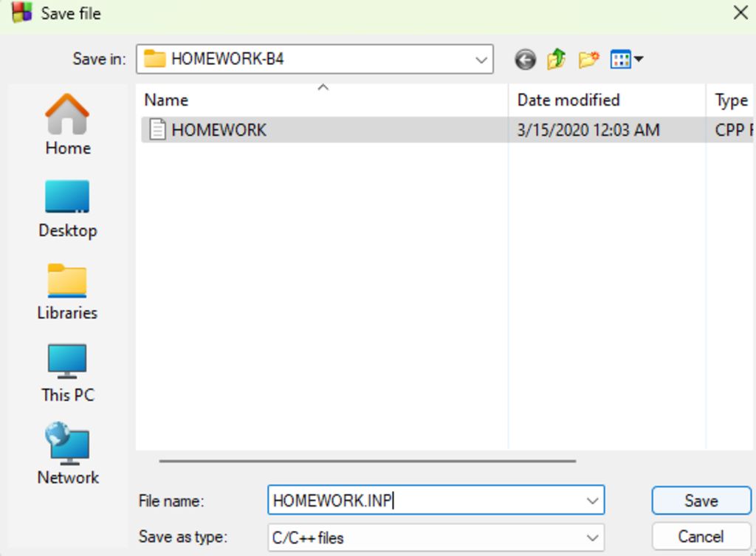This screenshot has height=556, width=756.
Task: Click the horizontal scrollbar of file list
Action: [368, 461]
